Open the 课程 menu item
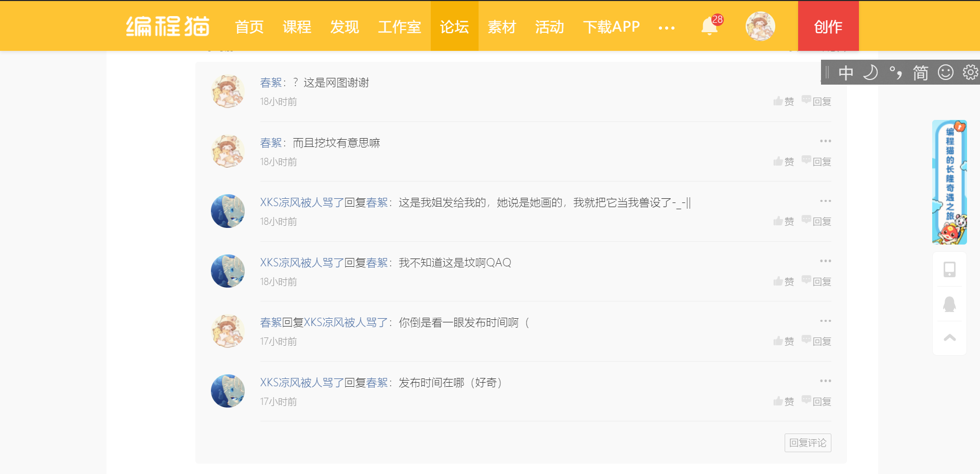 point(297,26)
